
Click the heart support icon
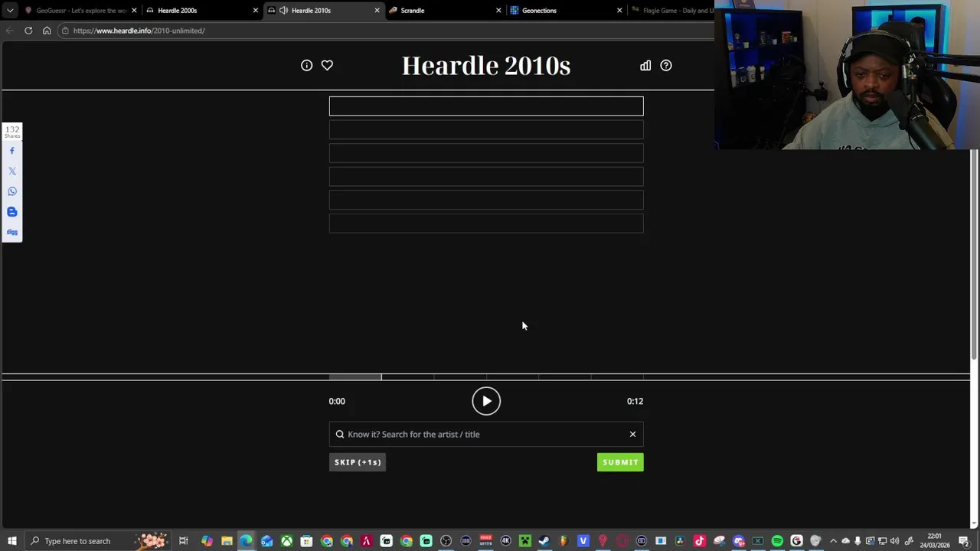327,65
